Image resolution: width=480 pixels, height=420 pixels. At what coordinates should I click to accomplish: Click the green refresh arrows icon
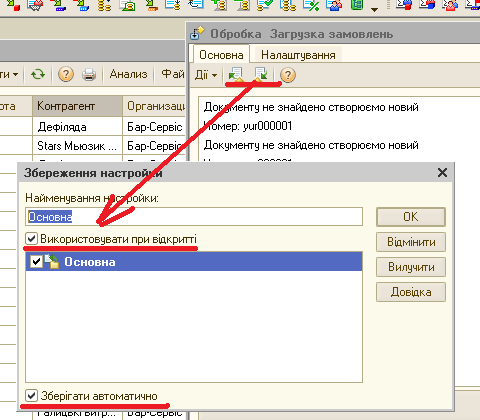coord(38,74)
